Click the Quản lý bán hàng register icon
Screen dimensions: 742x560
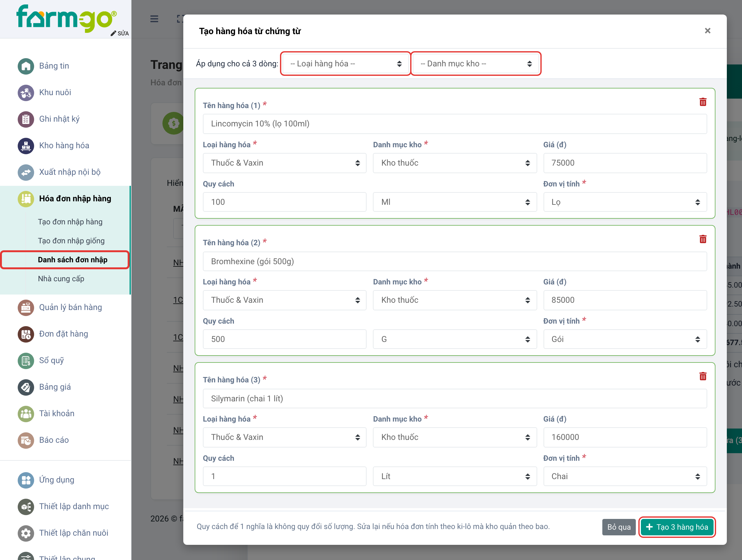(26, 307)
